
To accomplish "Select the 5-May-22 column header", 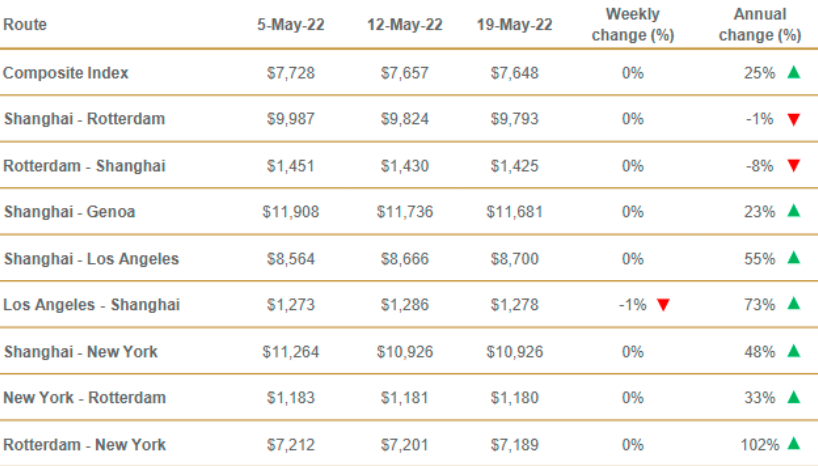I will pyautogui.click(x=290, y=24).
